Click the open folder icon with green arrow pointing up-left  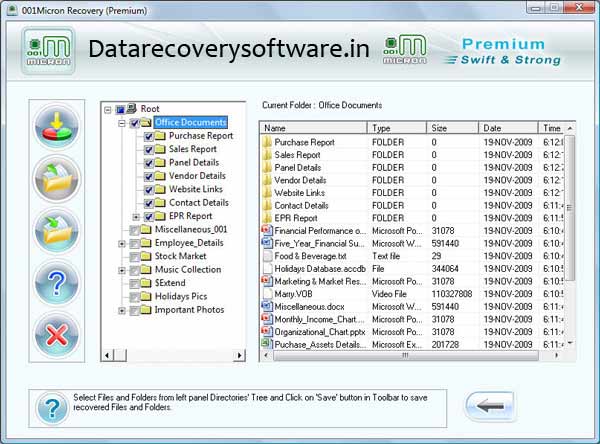click(57, 179)
